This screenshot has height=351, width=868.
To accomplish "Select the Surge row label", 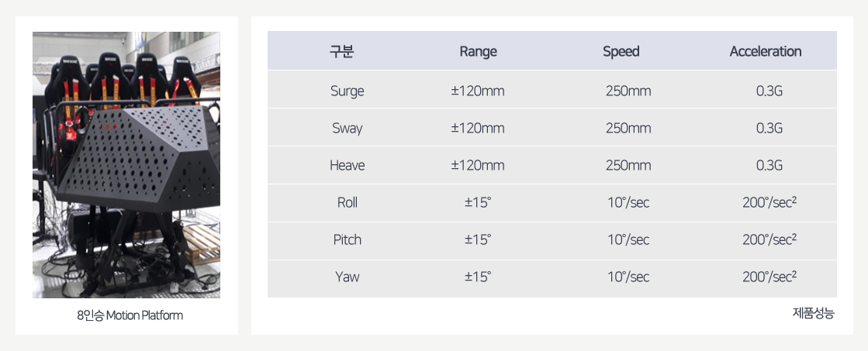I will 347,91.
